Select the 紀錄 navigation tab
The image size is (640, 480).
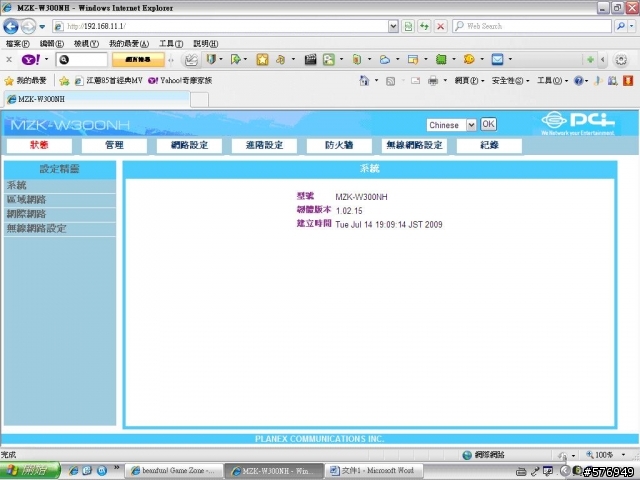point(489,145)
